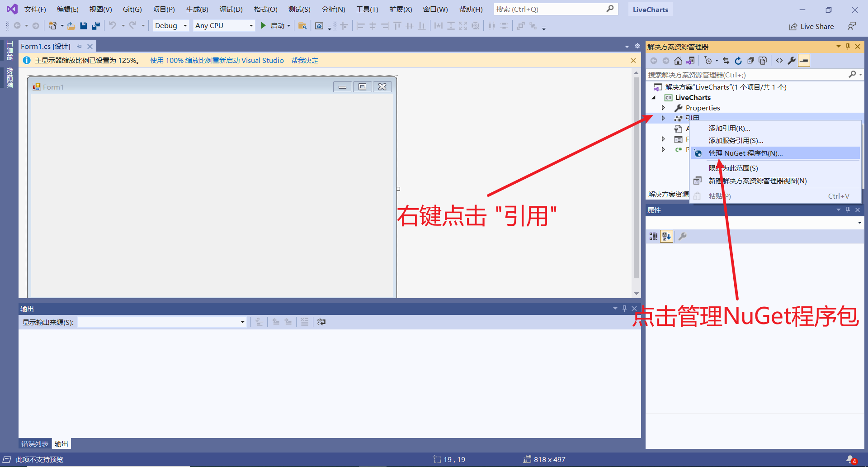
Task: Open the Solution Explorer window options arrow
Action: [839, 47]
